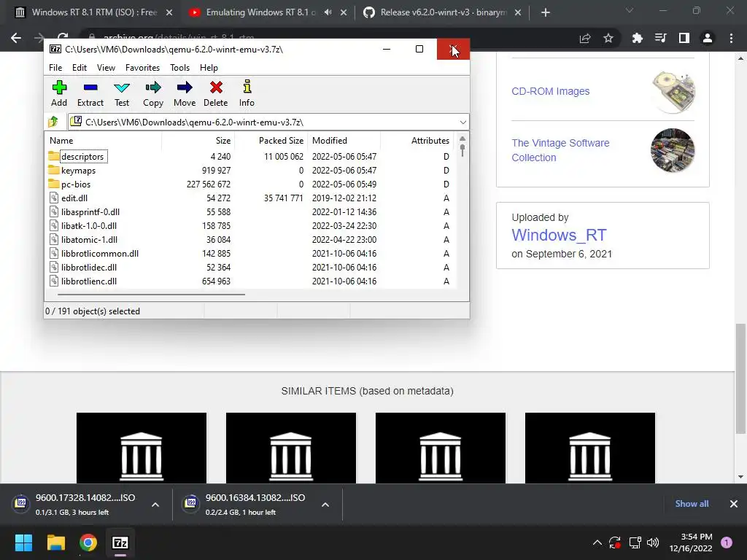Click the Move toolbar icon
The height and width of the screenshot is (560, 747).
pos(185,93)
